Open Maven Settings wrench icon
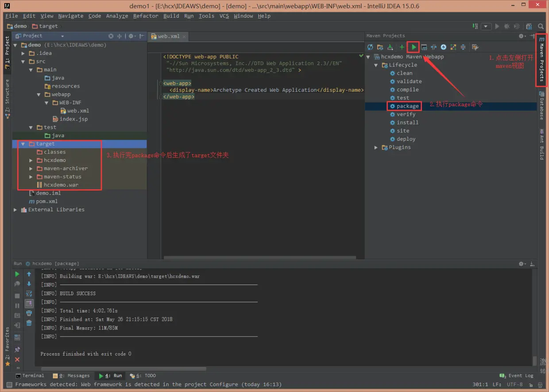The image size is (549, 392). tap(475, 47)
